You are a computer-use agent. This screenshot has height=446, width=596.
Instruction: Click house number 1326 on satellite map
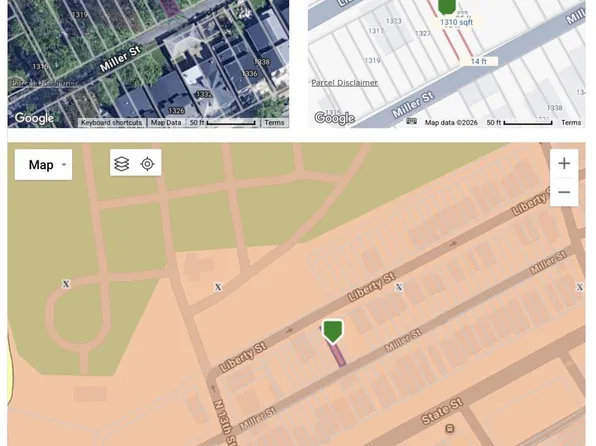click(176, 110)
